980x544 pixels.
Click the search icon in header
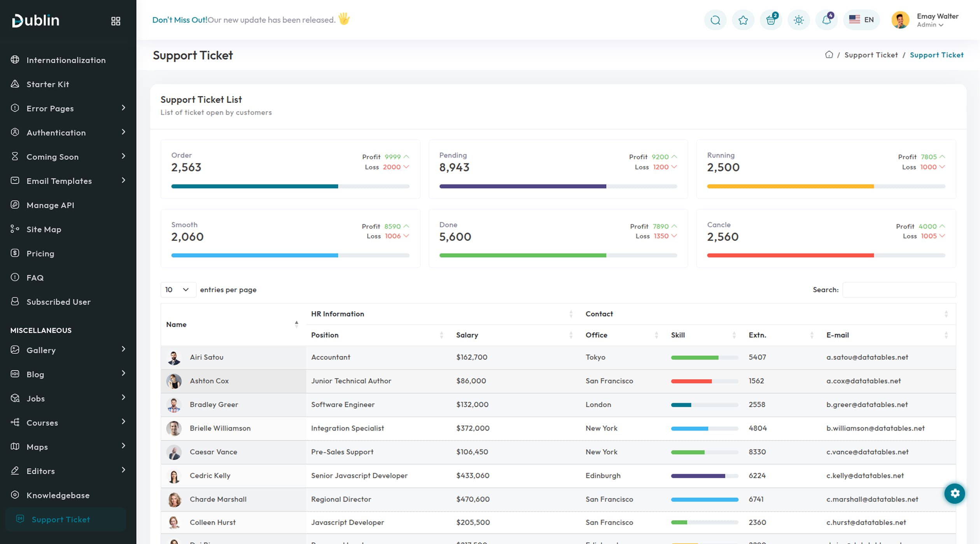coord(715,20)
